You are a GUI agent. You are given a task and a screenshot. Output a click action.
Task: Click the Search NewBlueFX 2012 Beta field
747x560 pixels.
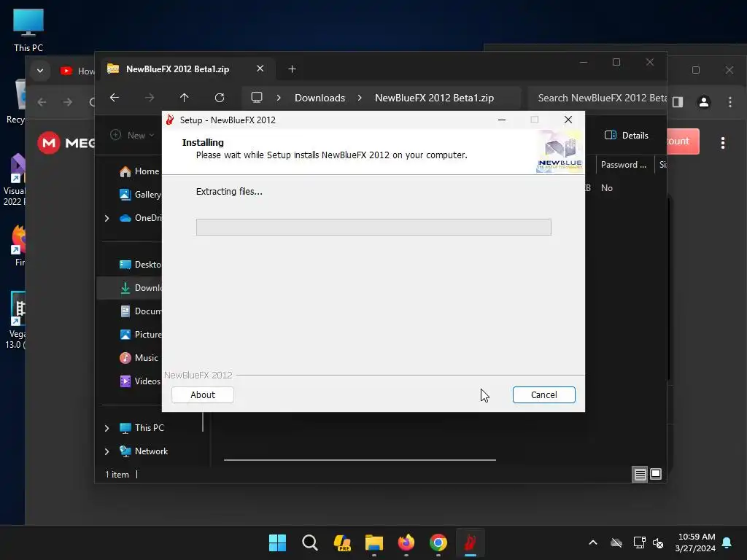[x=597, y=98]
